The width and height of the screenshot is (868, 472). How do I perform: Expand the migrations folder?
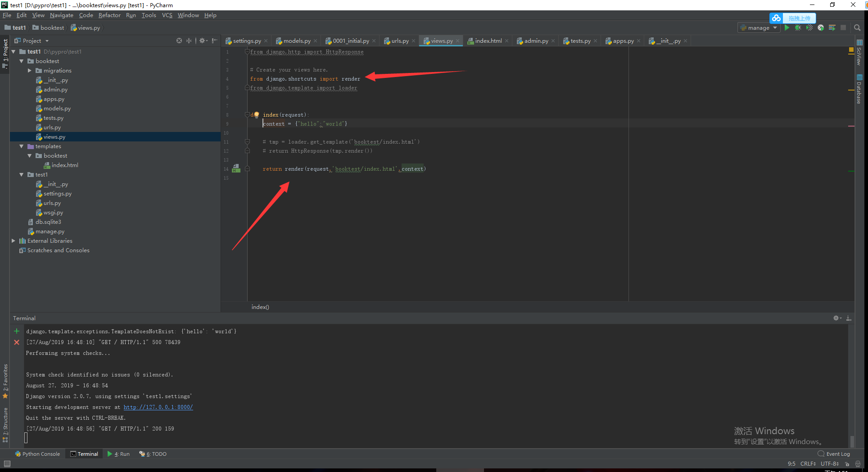pyautogui.click(x=30, y=71)
